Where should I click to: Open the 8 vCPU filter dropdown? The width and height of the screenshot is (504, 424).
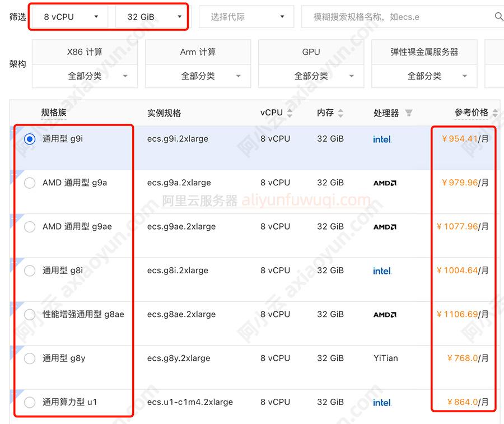(x=70, y=17)
